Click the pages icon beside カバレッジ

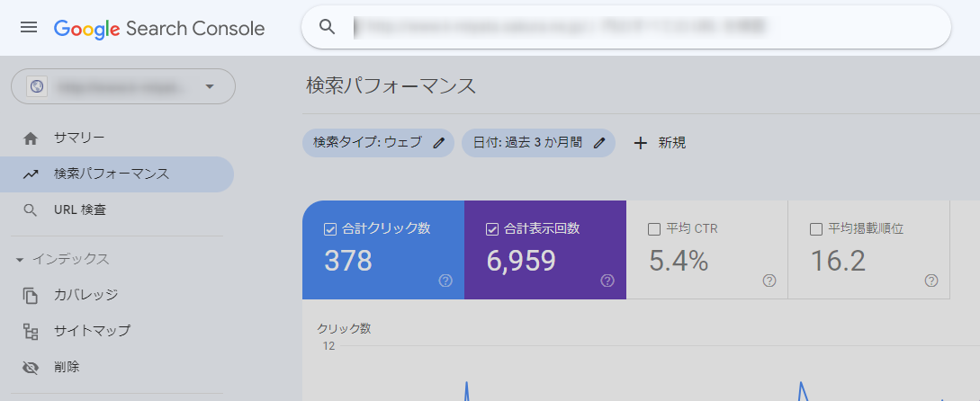pyautogui.click(x=30, y=296)
